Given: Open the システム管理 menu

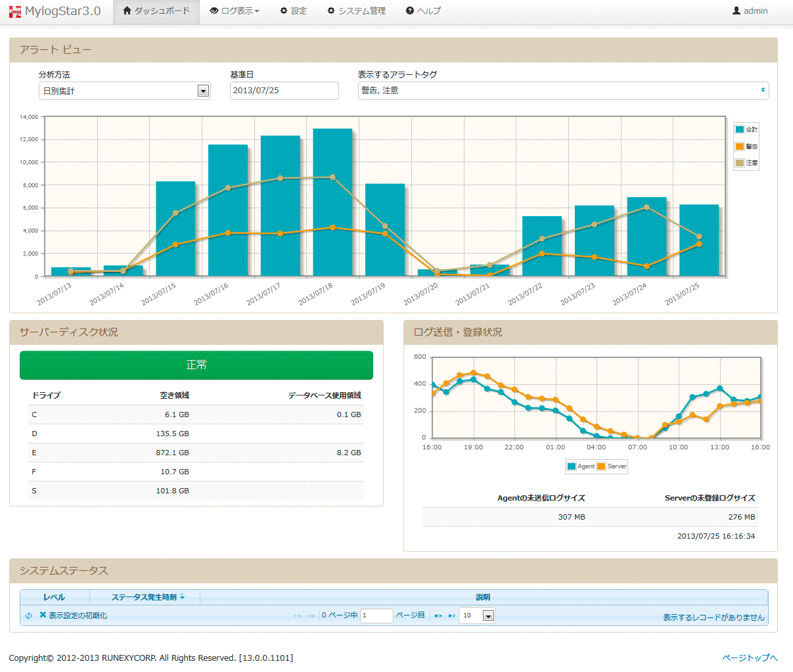Looking at the screenshot, I should pyautogui.click(x=356, y=11).
